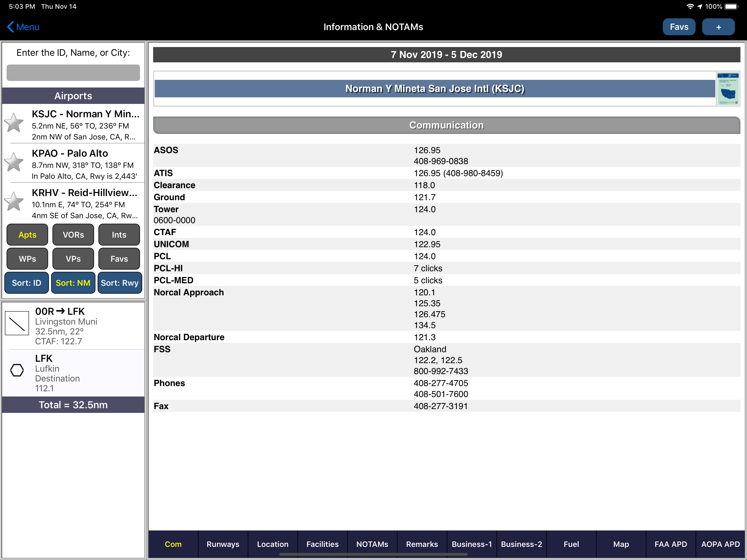Tap Norcal Approach frequency 125.35
The image size is (747, 560).
pyautogui.click(x=427, y=303)
